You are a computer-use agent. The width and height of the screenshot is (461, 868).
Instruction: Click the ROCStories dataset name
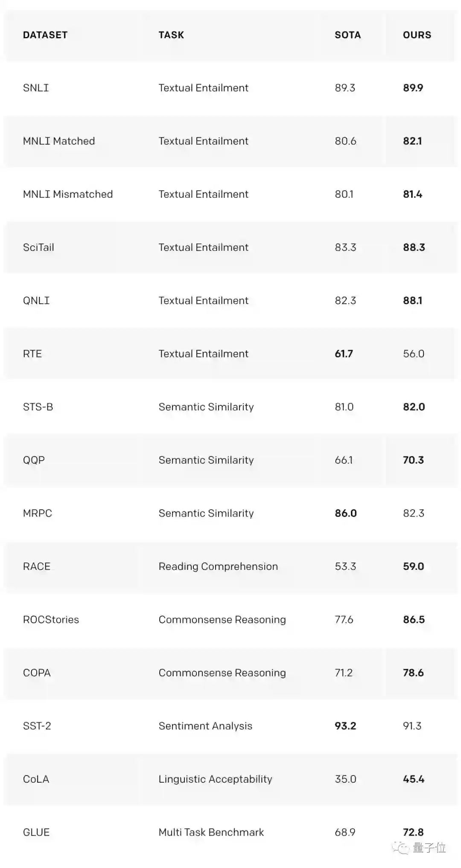click(x=51, y=620)
